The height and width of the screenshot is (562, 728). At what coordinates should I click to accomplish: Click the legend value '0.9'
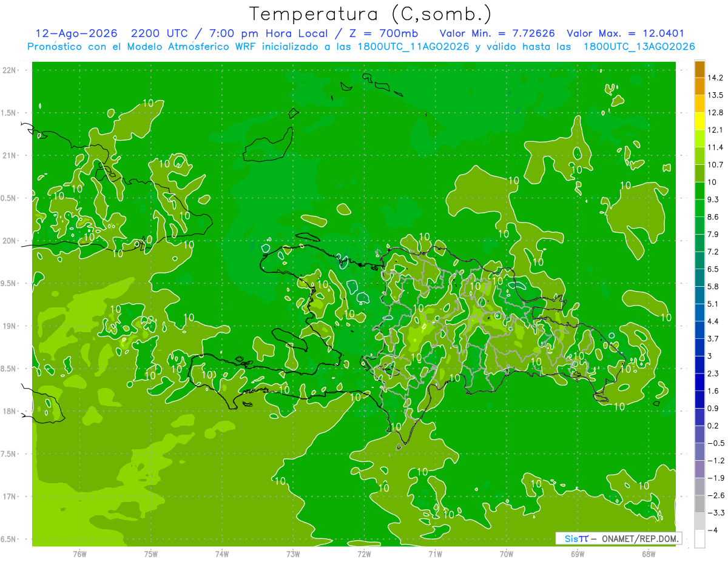[714, 409]
